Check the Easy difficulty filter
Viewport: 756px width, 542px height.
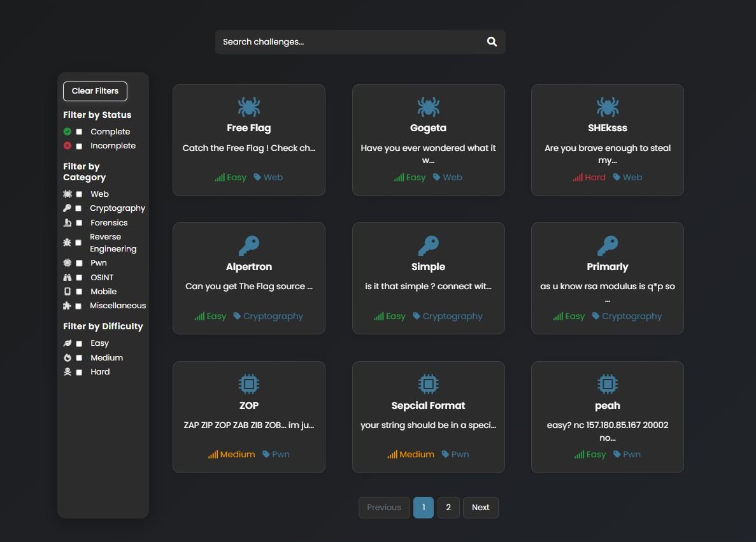coord(79,343)
